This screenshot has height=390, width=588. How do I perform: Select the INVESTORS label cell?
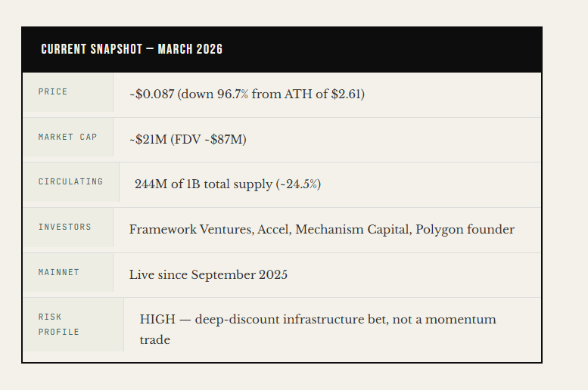pyautogui.click(x=68, y=227)
